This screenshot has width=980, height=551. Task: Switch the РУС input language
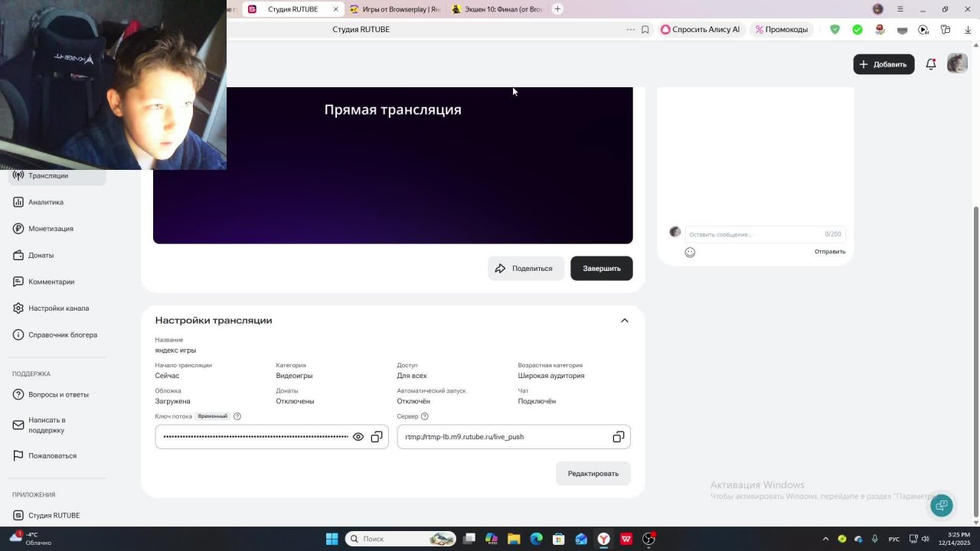(893, 540)
